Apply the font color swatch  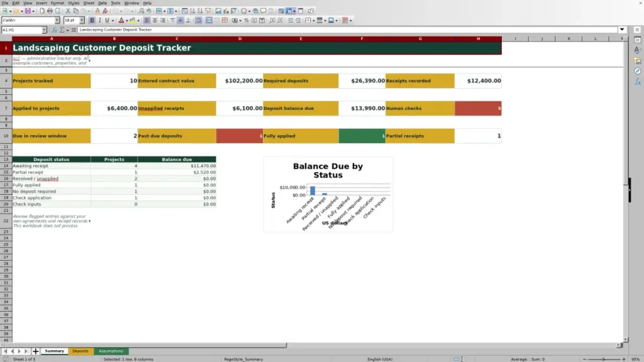point(121,21)
